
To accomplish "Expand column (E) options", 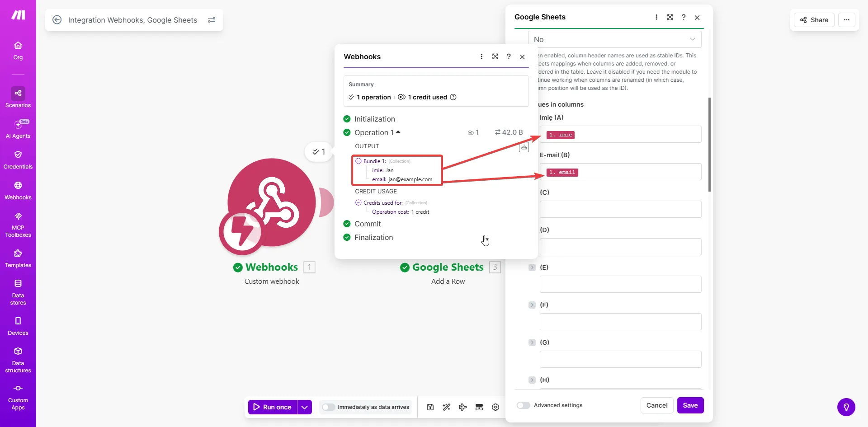I will 532,267.
